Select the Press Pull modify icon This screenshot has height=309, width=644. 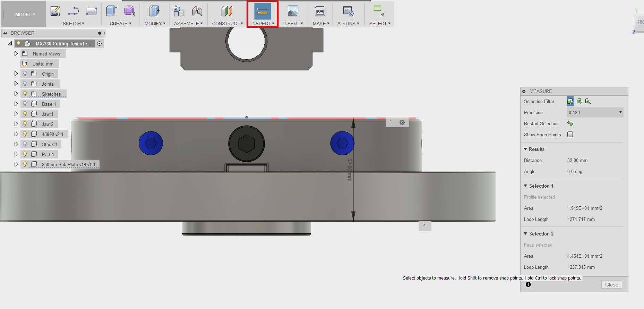click(154, 11)
